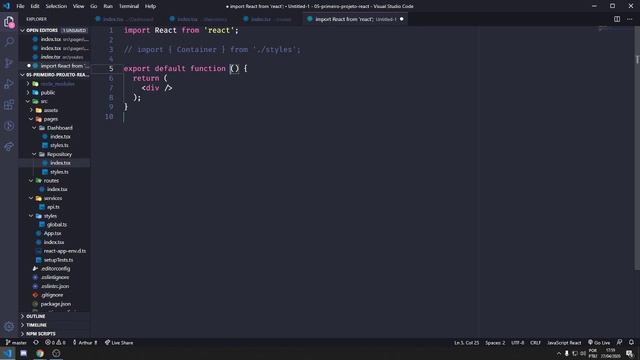Open the Help menu
The image size is (640, 360).
click(x=150, y=6)
